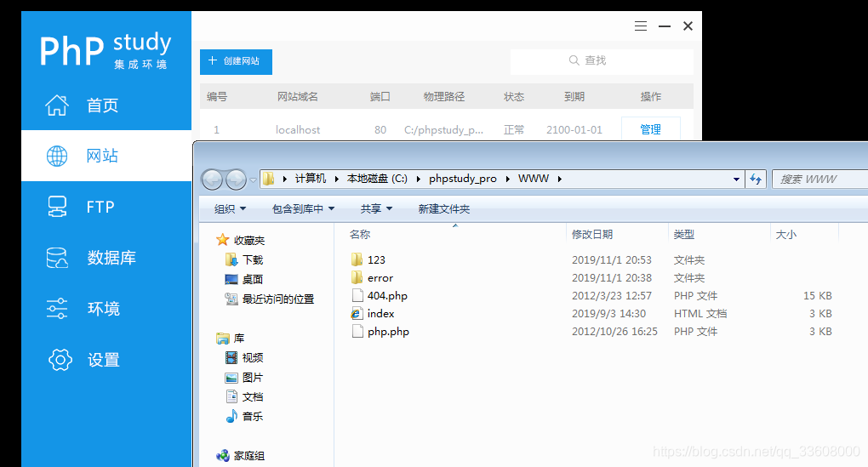The image size is (868, 467).
Task: Click the Explorer refresh button
Action: tap(756, 179)
